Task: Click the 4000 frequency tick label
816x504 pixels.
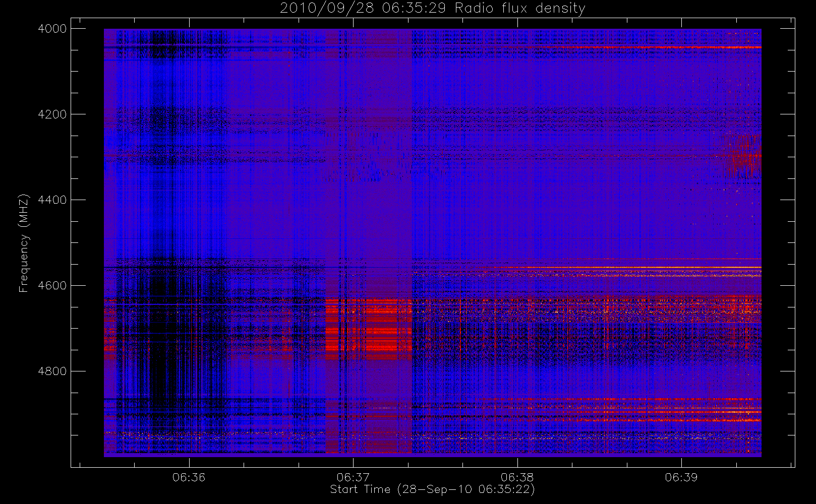Action: coord(52,29)
